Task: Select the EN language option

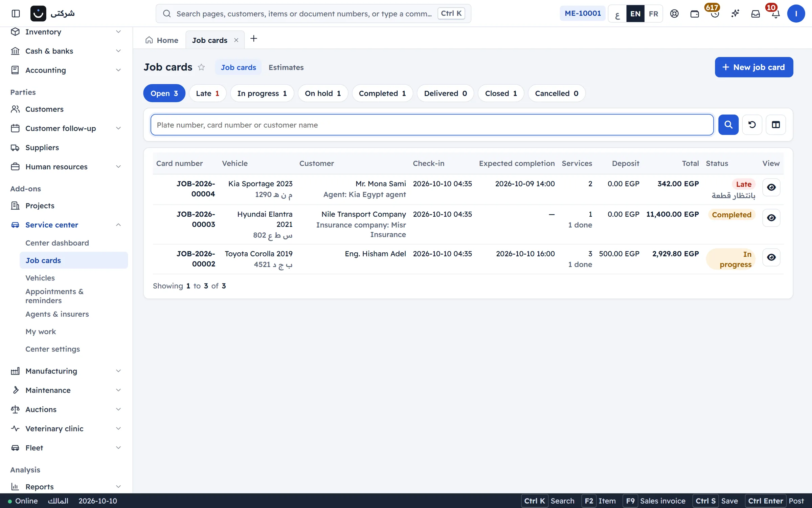Action: point(635,14)
